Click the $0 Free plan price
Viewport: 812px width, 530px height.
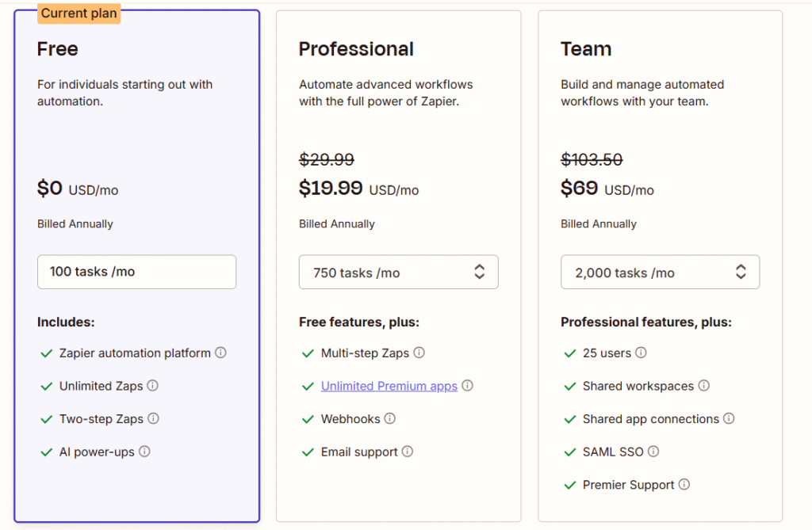click(50, 188)
